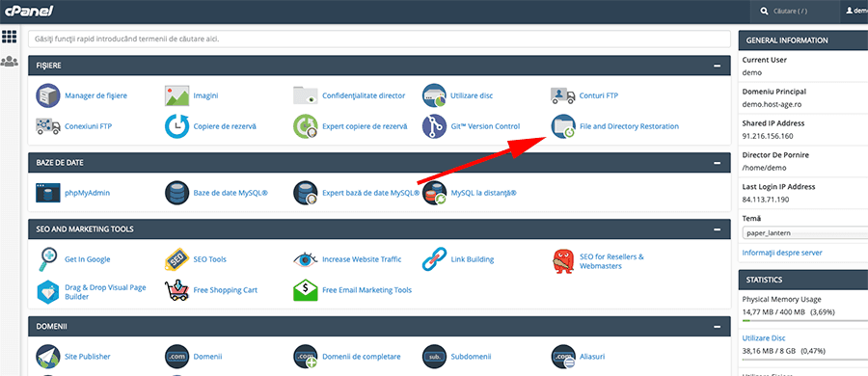Open User Manager people icon in sidebar

click(x=10, y=62)
